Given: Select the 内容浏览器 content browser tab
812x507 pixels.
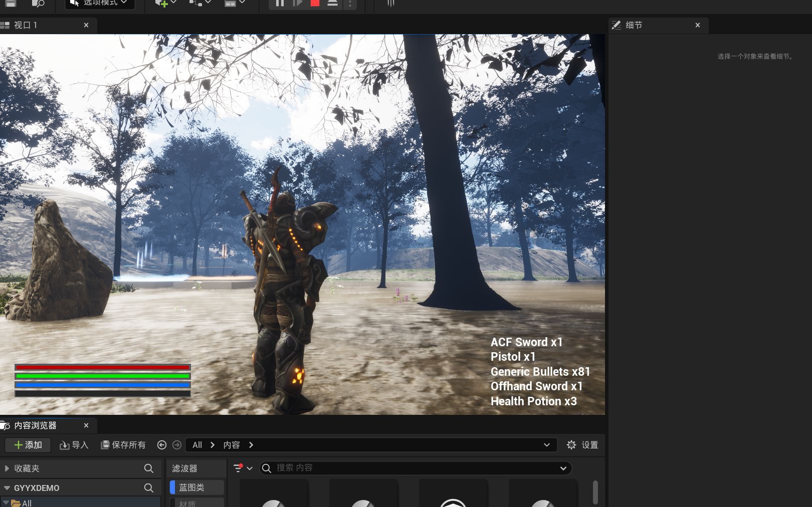Looking at the screenshot, I should [x=35, y=425].
